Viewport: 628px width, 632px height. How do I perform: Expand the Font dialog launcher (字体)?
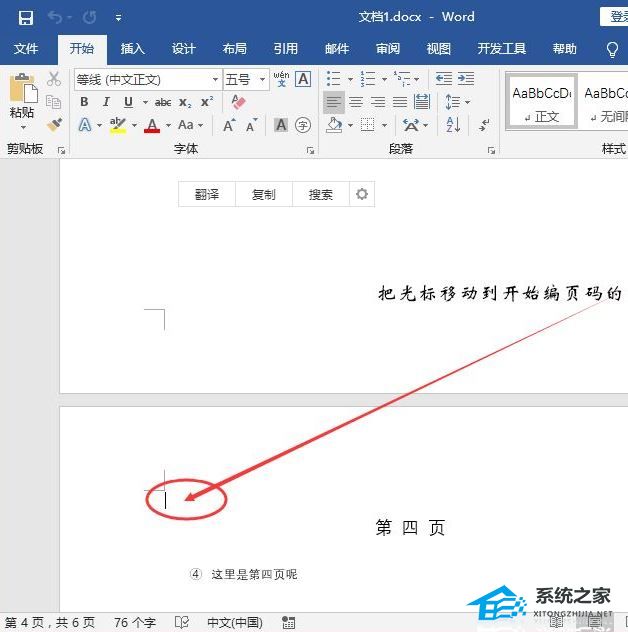310,150
